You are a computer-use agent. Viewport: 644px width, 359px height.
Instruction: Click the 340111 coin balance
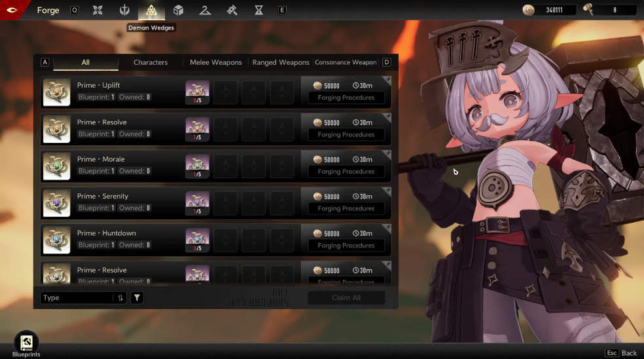[x=554, y=10]
